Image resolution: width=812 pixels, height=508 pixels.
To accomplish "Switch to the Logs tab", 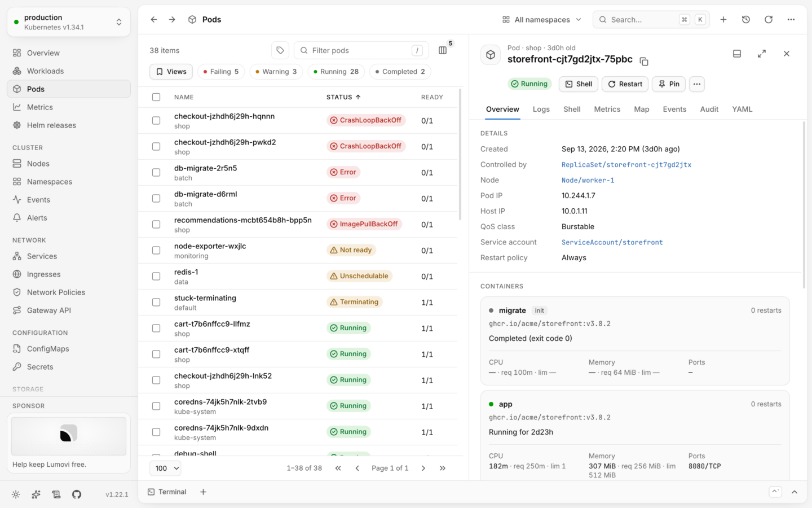I will coord(541,109).
